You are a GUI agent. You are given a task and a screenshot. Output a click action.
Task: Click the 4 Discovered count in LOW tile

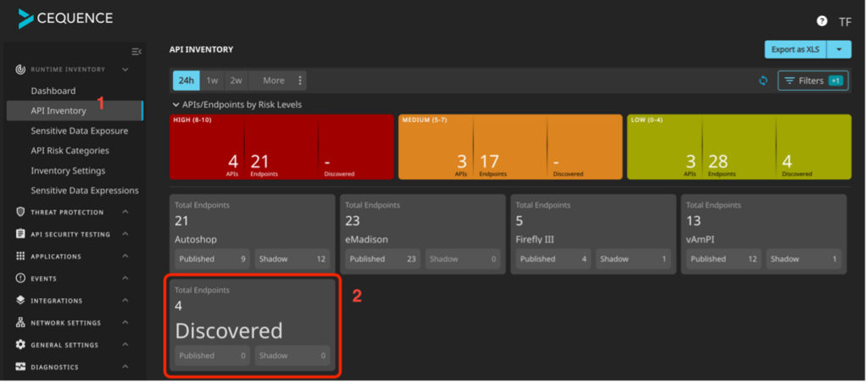[x=787, y=162]
